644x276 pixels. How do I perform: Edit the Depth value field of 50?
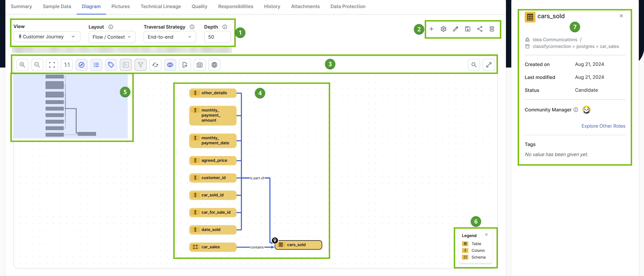217,37
